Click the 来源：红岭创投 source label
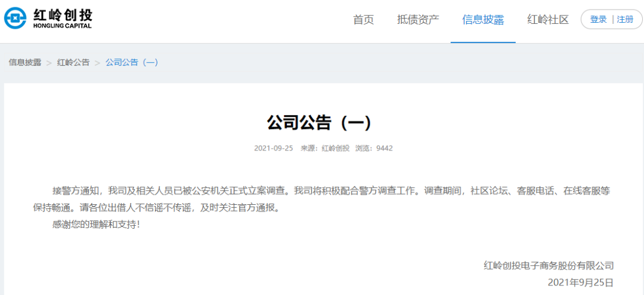Screen dimensions: 644x295 pos(324,148)
